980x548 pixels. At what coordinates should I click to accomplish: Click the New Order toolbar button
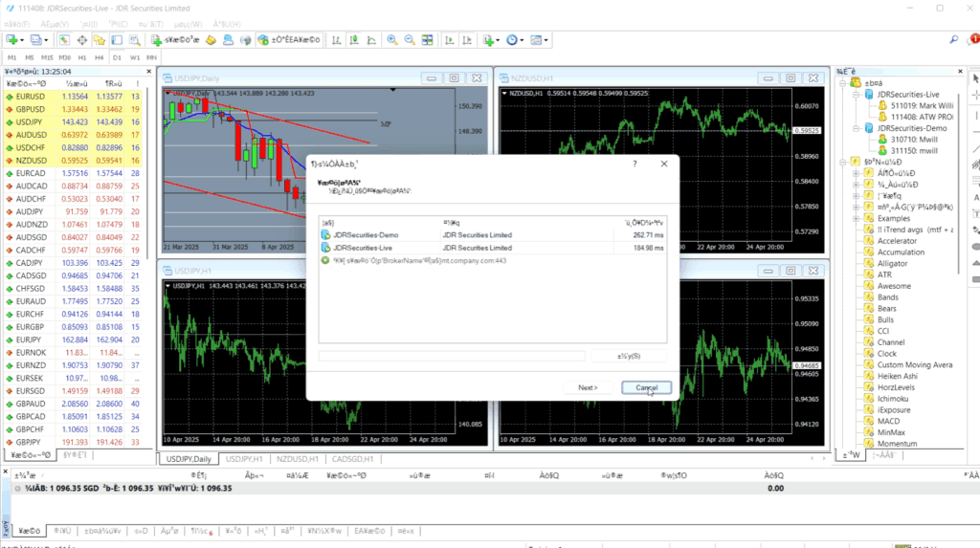(x=175, y=40)
